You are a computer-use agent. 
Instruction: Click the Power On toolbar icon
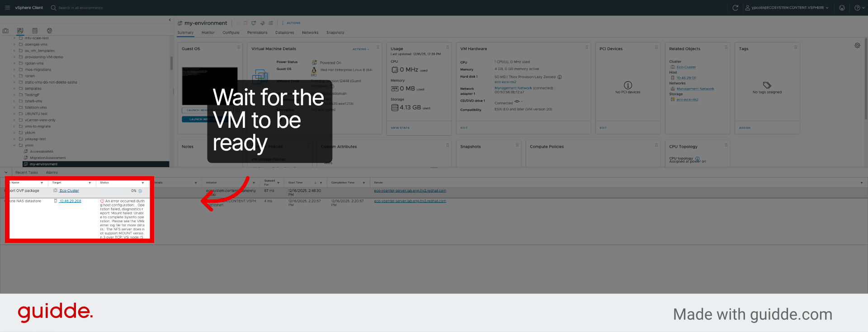click(238, 23)
